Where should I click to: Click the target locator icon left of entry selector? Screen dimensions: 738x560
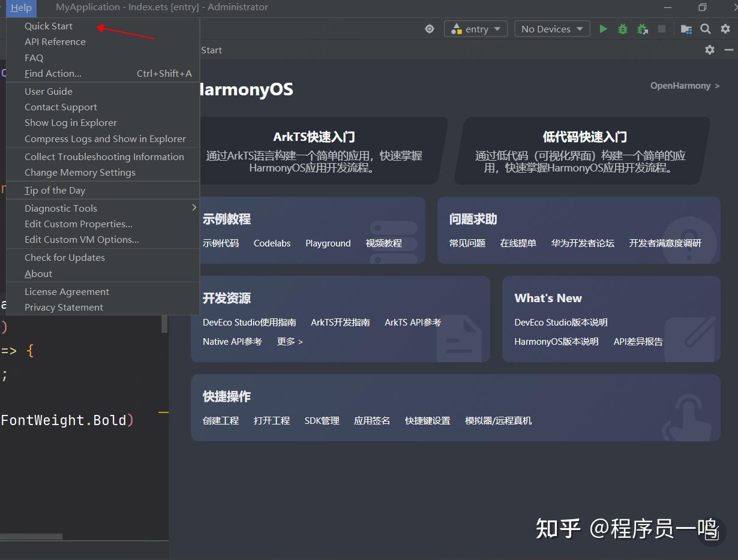[x=430, y=28]
